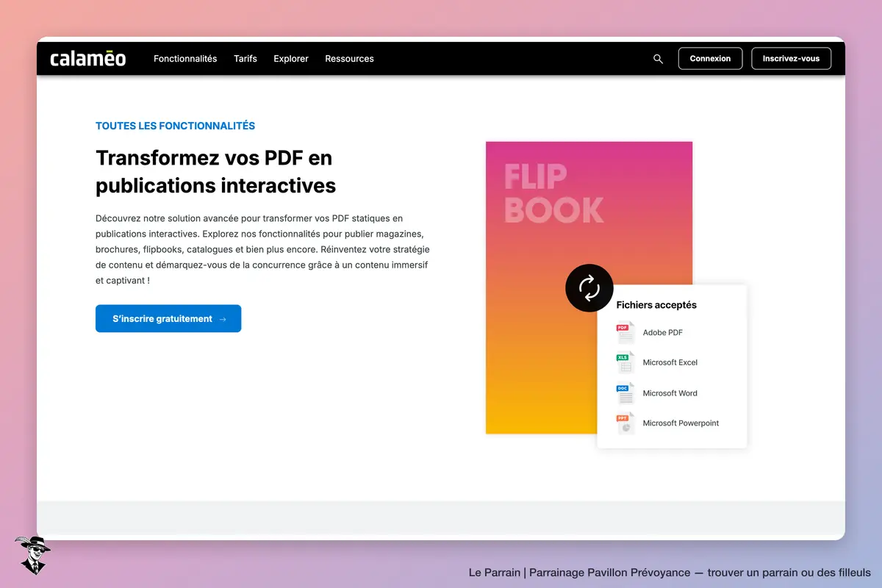
Task: Click the circular convert arrows icon
Action: click(589, 288)
